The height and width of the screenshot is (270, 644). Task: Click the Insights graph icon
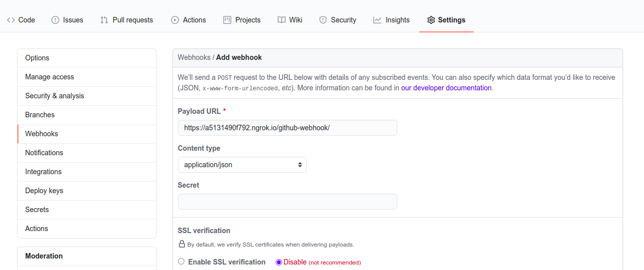coord(377,20)
